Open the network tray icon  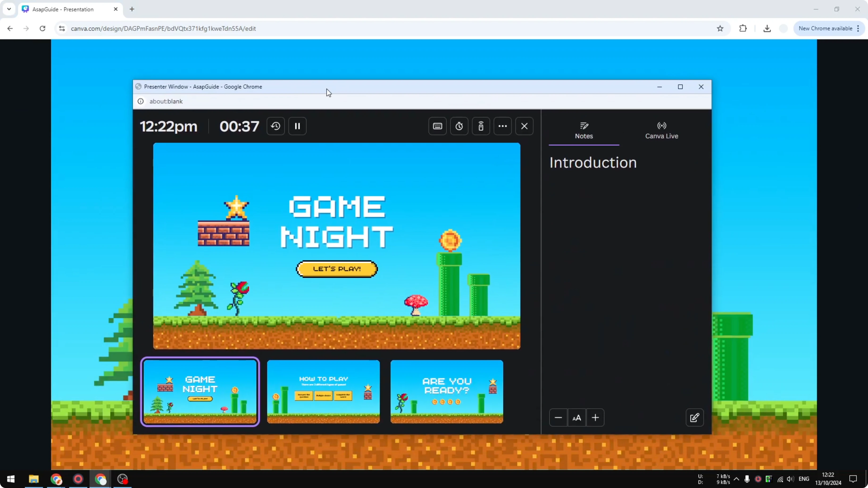[x=780, y=479]
